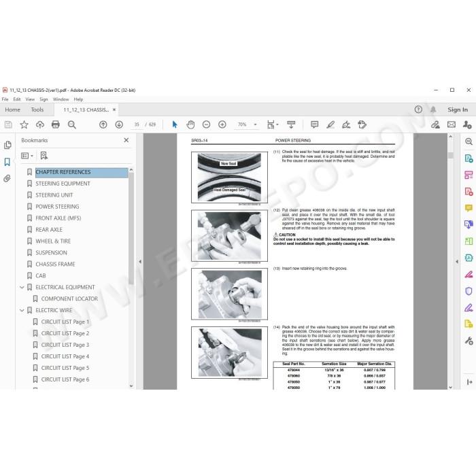The height and width of the screenshot is (476, 476).
Task: Toggle the Bookmarks panel icon
Action: tap(7, 162)
